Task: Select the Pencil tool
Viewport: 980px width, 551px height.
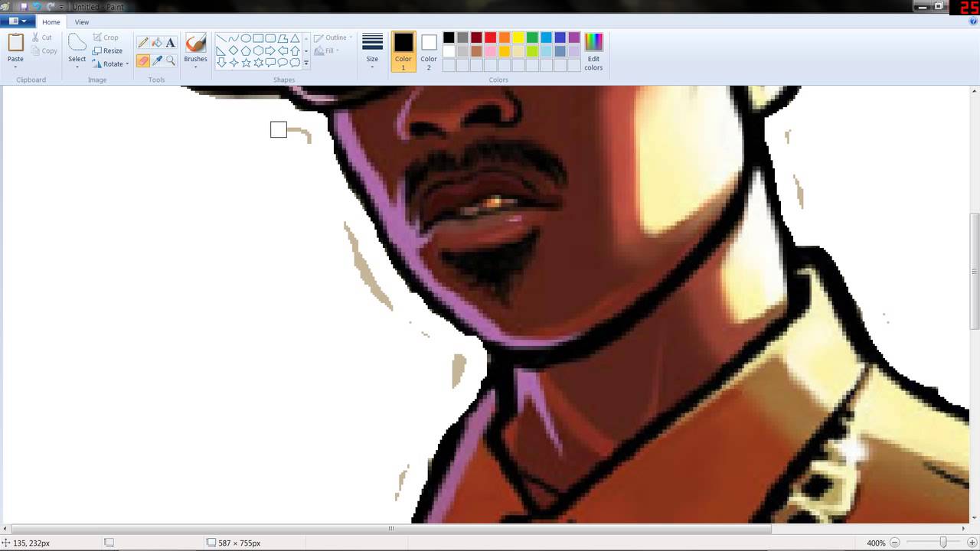Action: pyautogui.click(x=143, y=43)
